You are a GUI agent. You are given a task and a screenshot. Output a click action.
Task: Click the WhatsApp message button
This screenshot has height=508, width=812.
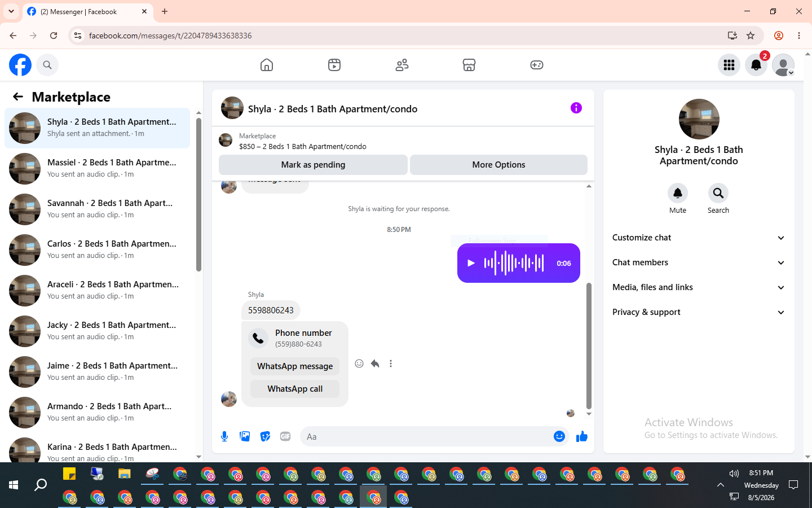(x=295, y=366)
